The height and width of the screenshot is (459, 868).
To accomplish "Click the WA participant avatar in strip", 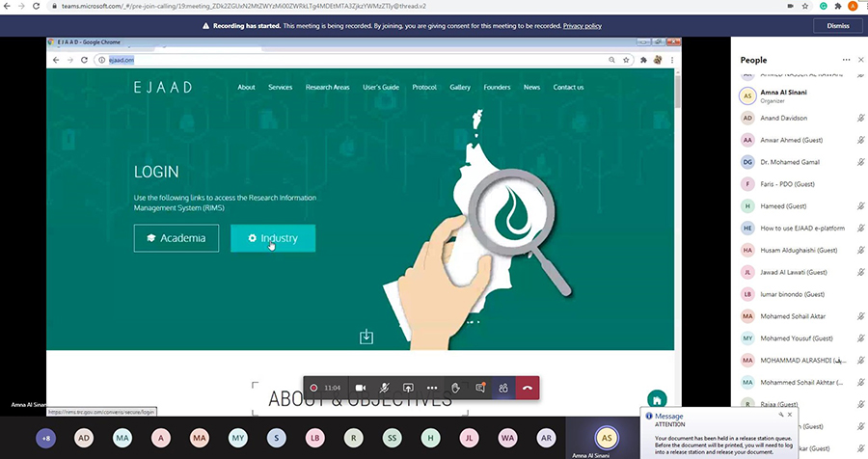I will 507,438.
